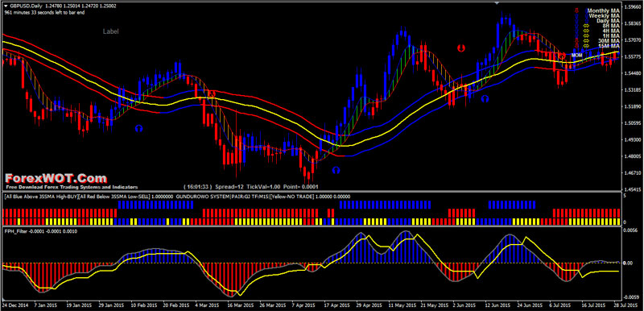This screenshot has width=644, height=311.
Task: Click yellow sideways arrow beside 15M MA
Action: coord(586,46)
